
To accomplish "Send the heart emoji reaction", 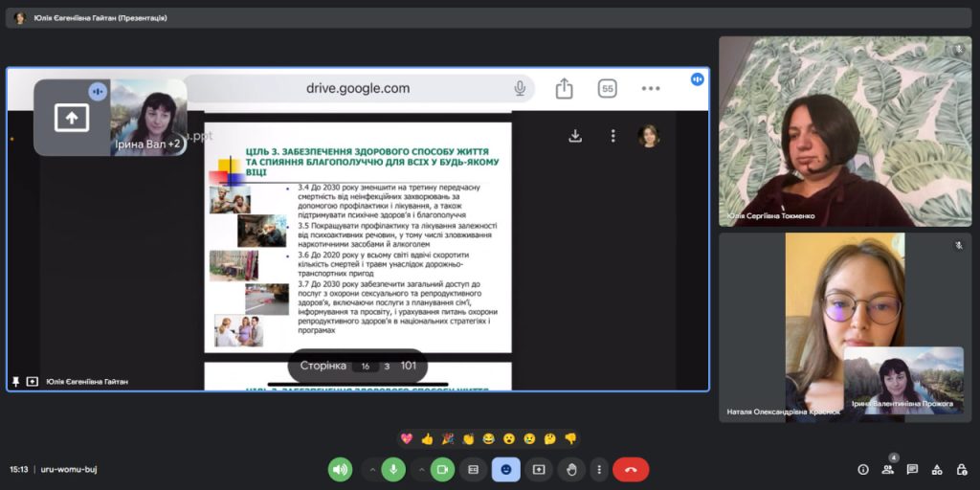I will (x=407, y=438).
